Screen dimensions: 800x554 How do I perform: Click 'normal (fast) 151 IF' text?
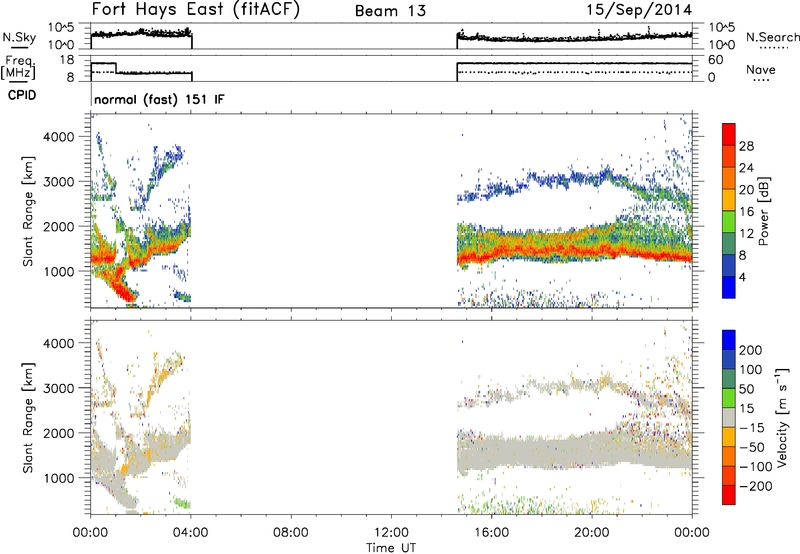159,99
